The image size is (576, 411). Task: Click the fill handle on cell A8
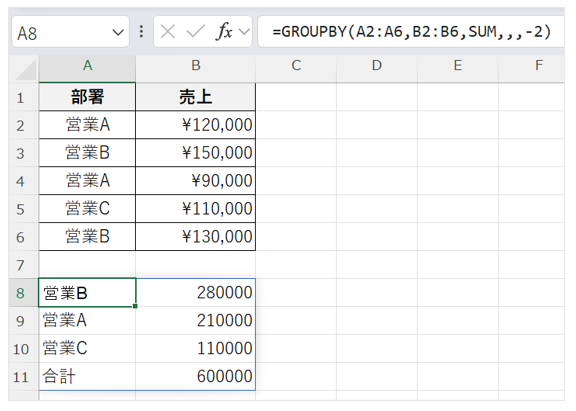[135, 306]
